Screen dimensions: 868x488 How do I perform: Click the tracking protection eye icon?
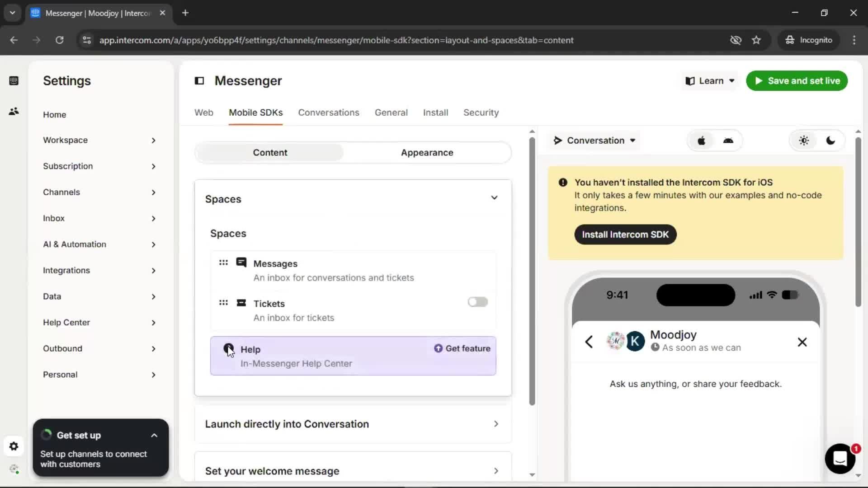coord(736,40)
